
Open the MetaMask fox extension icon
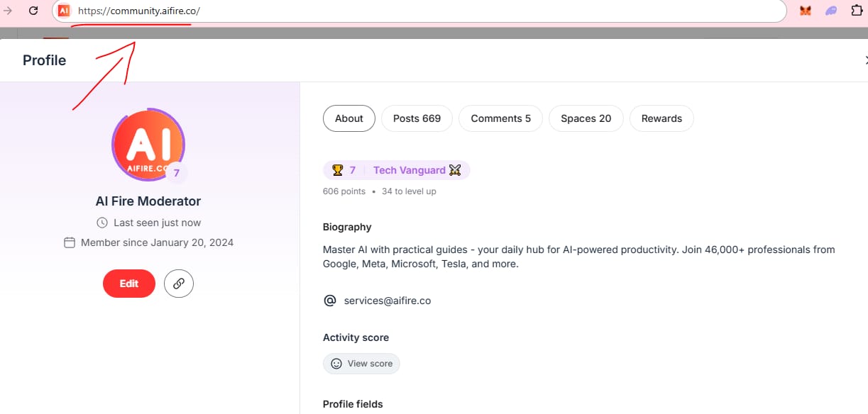tap(805, 11)
